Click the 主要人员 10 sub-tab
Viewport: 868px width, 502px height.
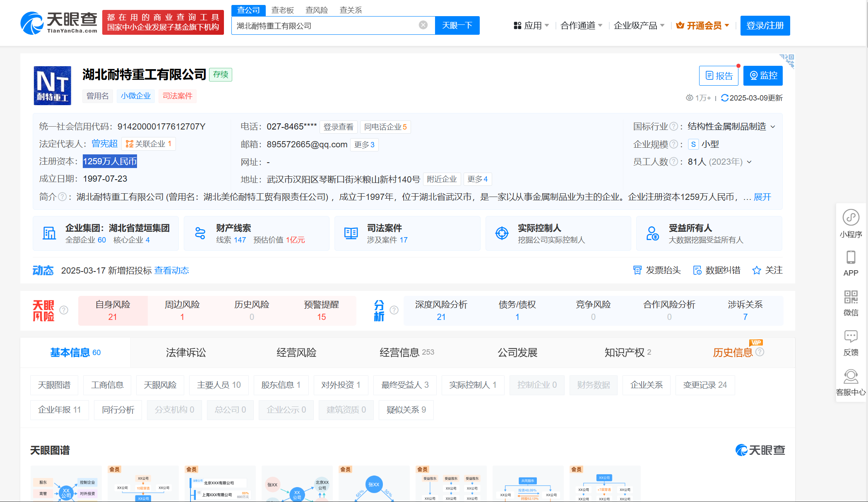pyautogui.click(x=219, y=385)
